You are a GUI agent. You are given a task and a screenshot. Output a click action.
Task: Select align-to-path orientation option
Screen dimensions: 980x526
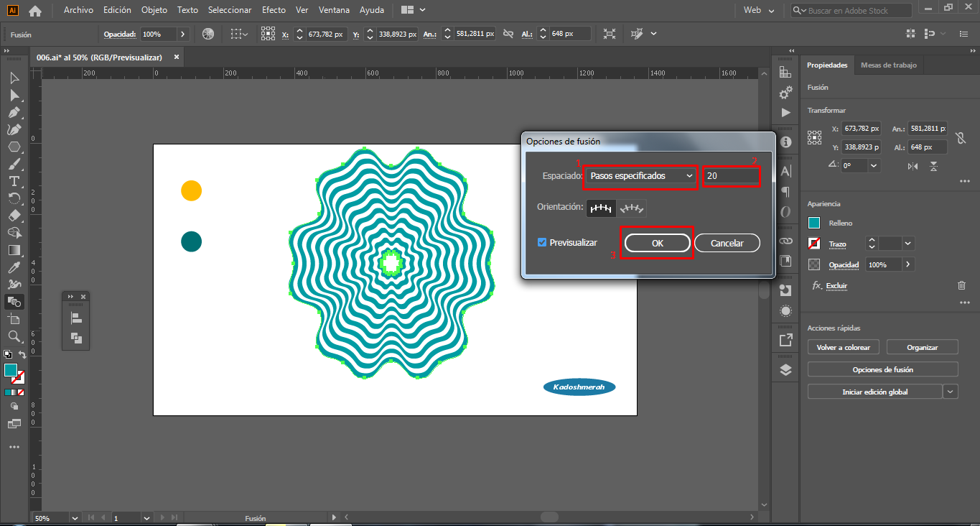coord(632,208)
